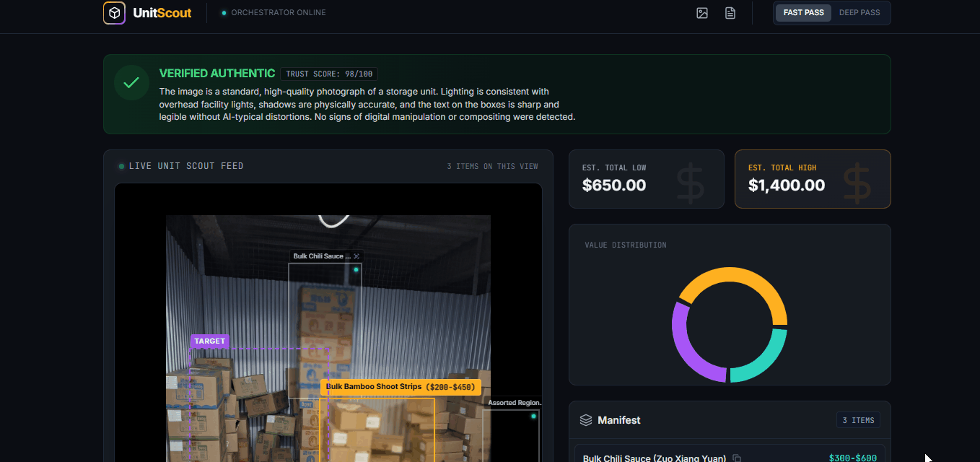The height and width of the screenshot is (462, 980).
Task: Open the document report icon in header
Action: point(730,13)
